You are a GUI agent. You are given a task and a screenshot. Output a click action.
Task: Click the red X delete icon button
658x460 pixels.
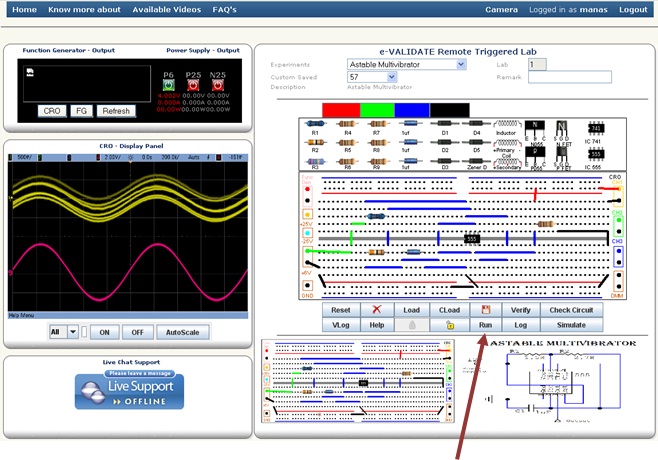376,310
